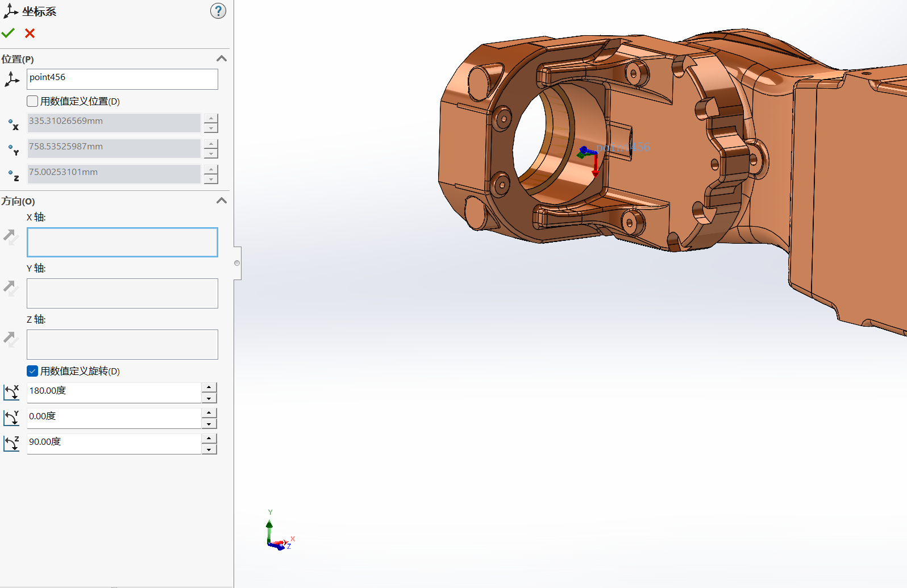
Task: Select the X 轴 direction reference box
Action: point(122,242)
